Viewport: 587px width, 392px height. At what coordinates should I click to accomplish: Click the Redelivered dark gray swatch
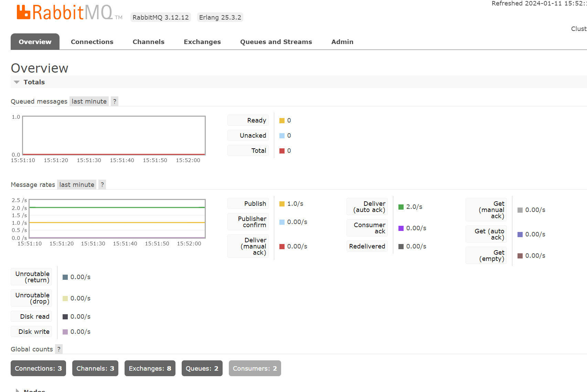pos(401,246)
